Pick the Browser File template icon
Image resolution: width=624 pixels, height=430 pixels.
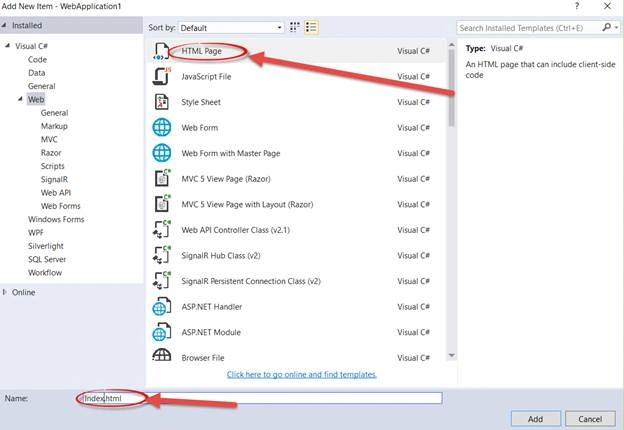162,355
